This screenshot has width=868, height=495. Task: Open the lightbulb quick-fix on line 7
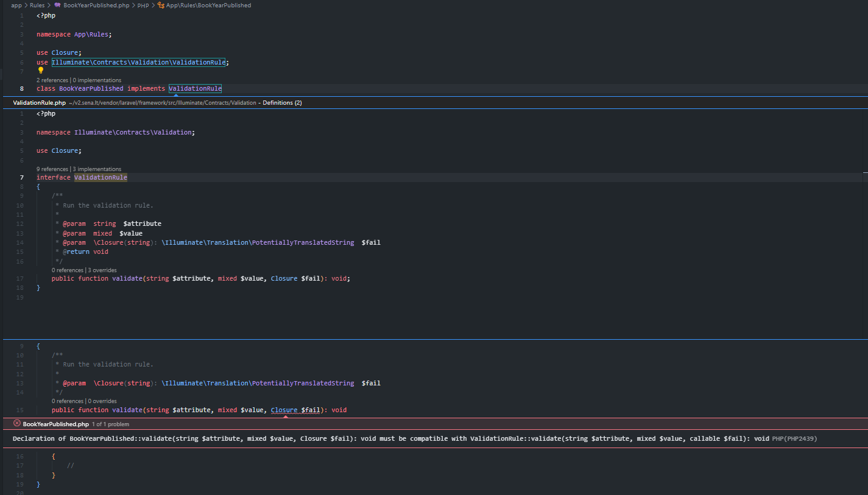click(41, 71)
